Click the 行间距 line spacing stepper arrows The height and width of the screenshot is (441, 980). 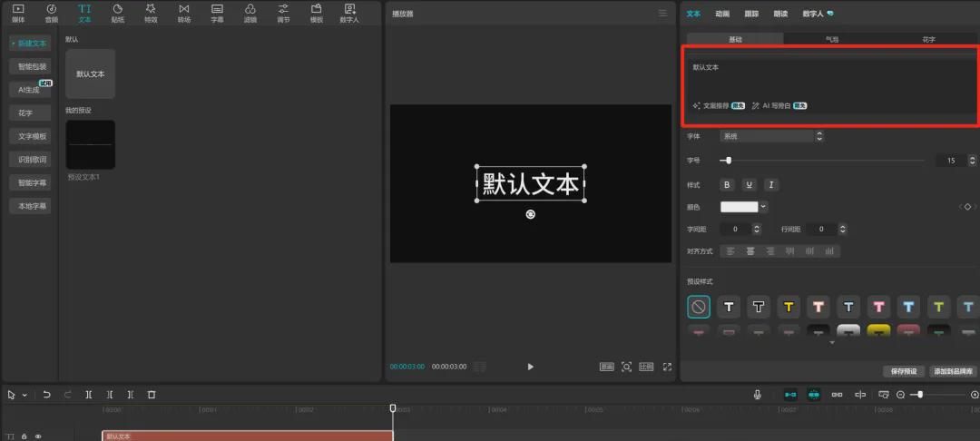(x=842, y=230)
